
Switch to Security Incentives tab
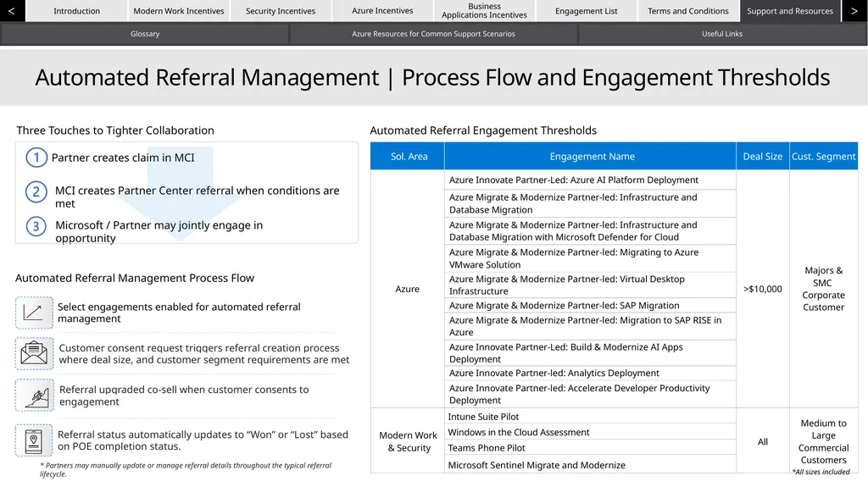point(281,11)
